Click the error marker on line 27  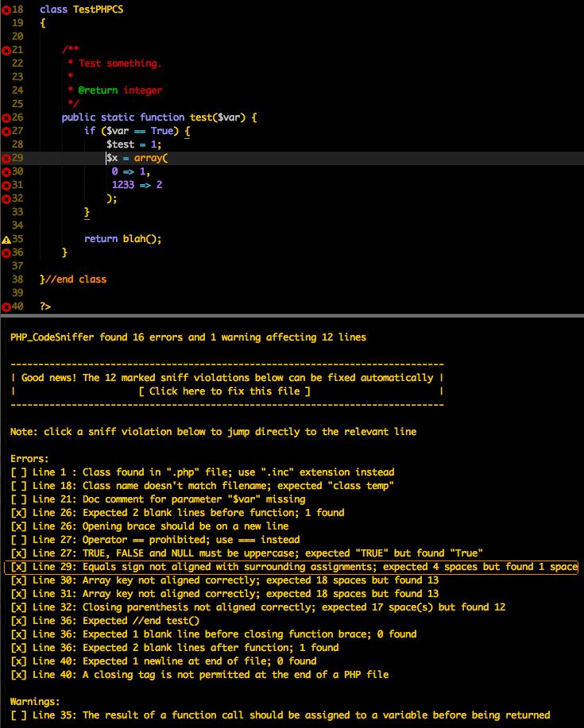(x=6, y=132)
